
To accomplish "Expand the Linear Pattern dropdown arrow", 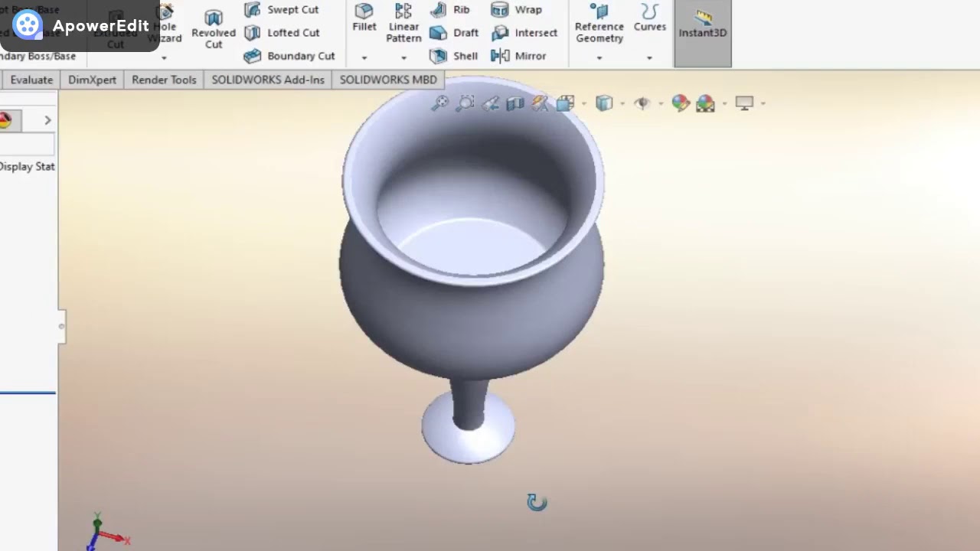I will (x=403, y=58).
